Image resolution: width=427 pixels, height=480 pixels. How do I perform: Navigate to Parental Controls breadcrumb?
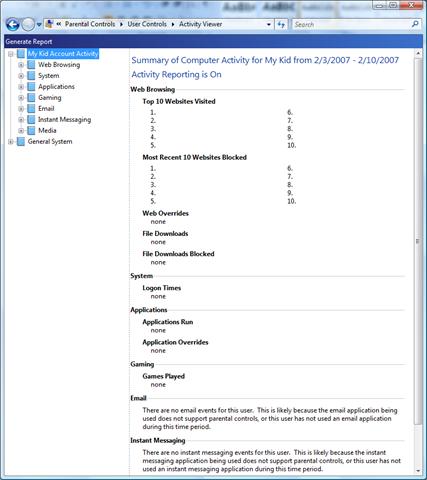coord(90,24)
